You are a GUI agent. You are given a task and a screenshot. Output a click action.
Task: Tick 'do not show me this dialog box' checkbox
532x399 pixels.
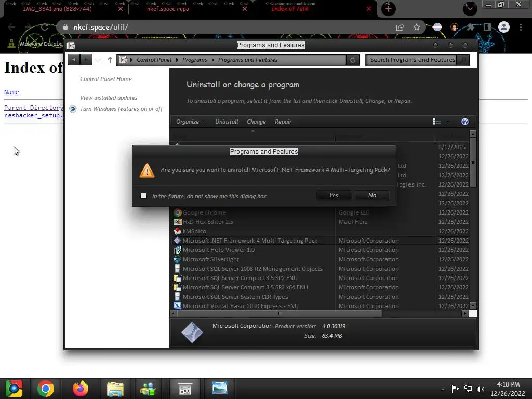coord(143,196)
